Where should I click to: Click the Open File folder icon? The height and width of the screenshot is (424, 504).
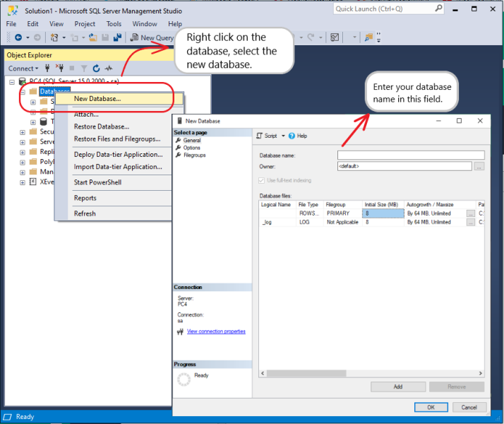coord(93,37)
